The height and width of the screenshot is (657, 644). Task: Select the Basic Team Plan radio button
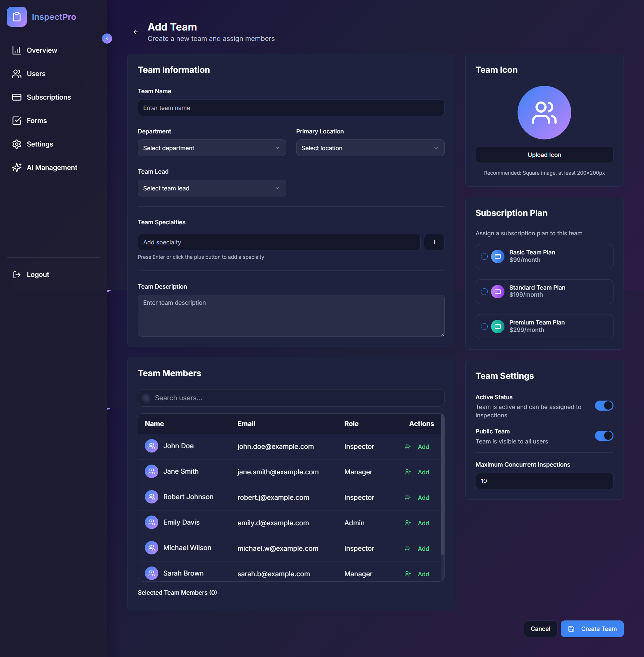(484, 256)
